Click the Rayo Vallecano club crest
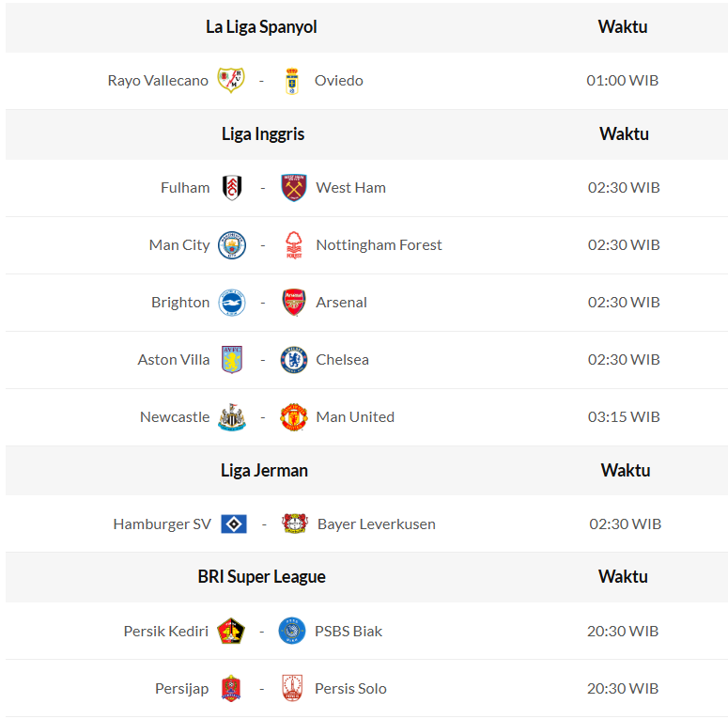The width and height of the screenshot is (728, 719). tap(231, 80)
